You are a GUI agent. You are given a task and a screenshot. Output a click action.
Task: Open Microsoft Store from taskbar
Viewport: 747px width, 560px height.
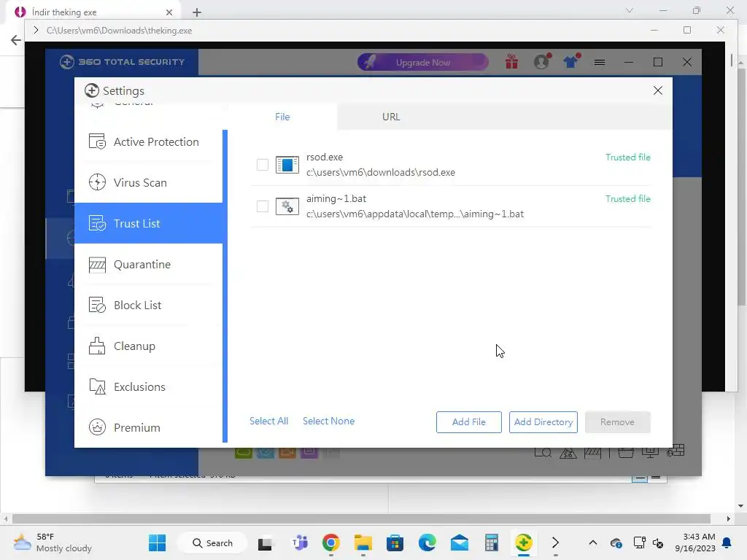[x=395, y=542]
